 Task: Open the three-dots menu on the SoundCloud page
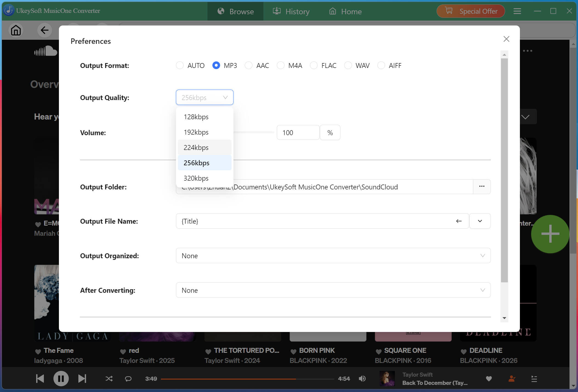coord(528,51)
